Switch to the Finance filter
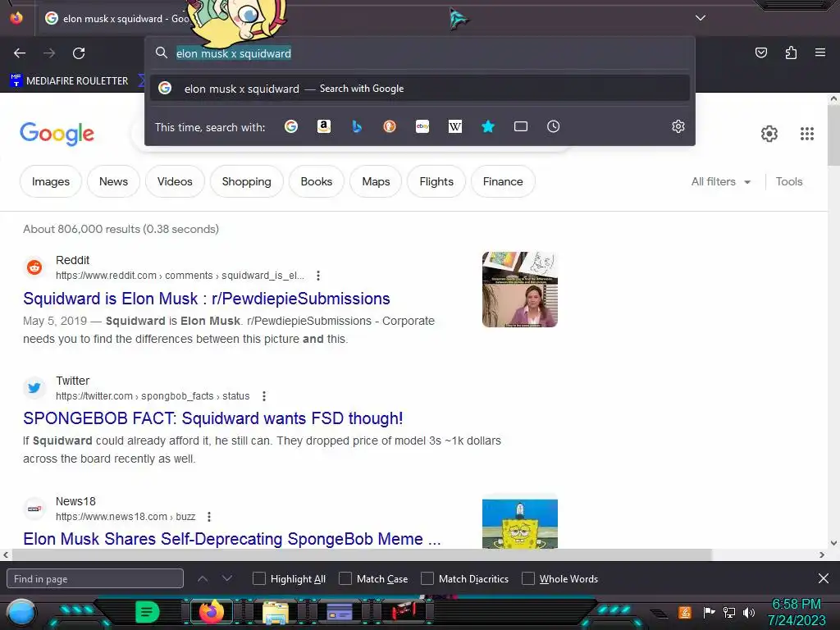The width and height of the screenshot is (840, 630). pyautogui.click(x=503, y=181)
